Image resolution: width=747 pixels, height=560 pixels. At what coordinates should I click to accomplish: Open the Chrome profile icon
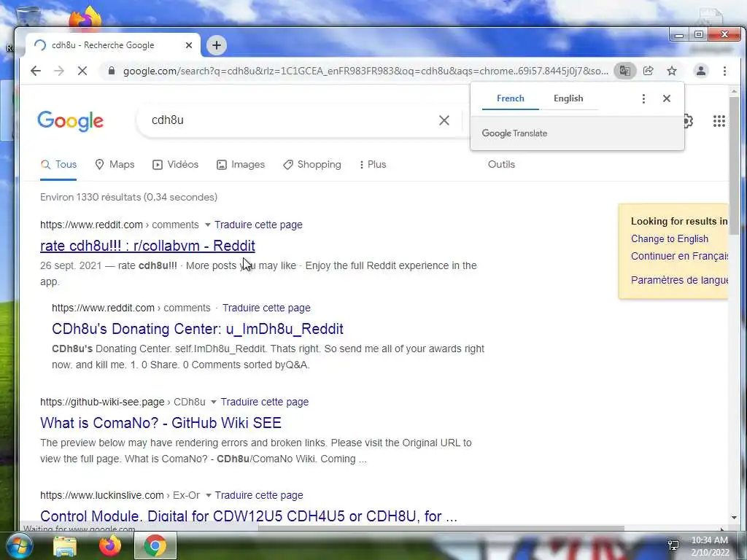(x=701, y=71)
